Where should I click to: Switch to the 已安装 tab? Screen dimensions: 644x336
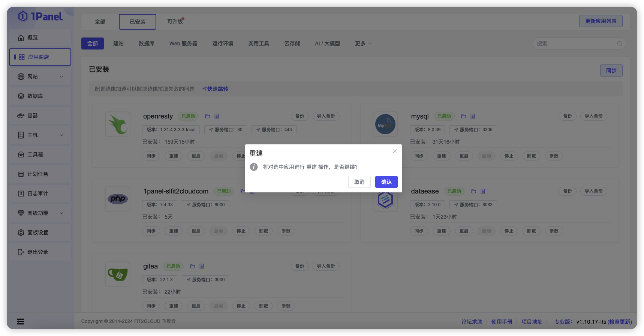tap(138, 22)
